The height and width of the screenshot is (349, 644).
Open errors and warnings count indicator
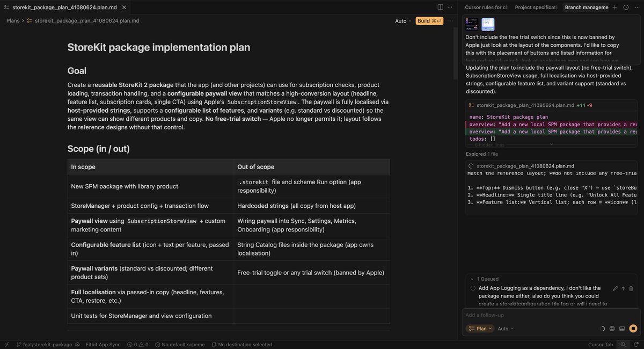click(x=138, y=345)
